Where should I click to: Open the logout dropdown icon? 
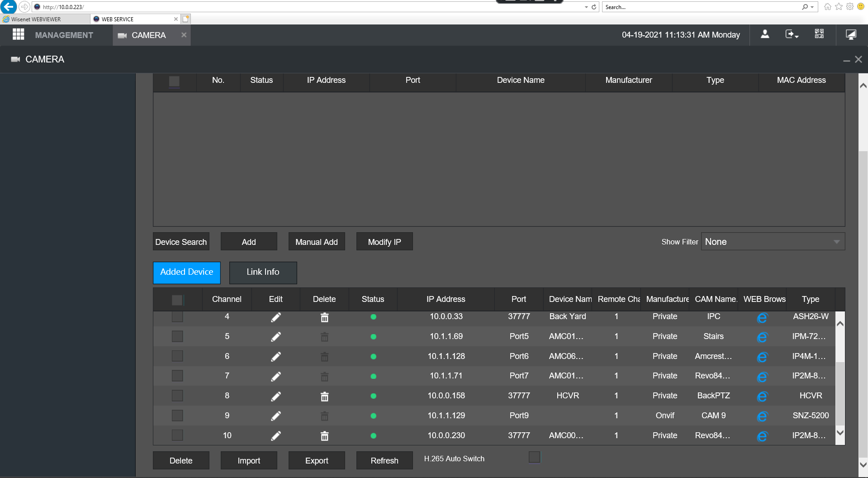(792, 34)
